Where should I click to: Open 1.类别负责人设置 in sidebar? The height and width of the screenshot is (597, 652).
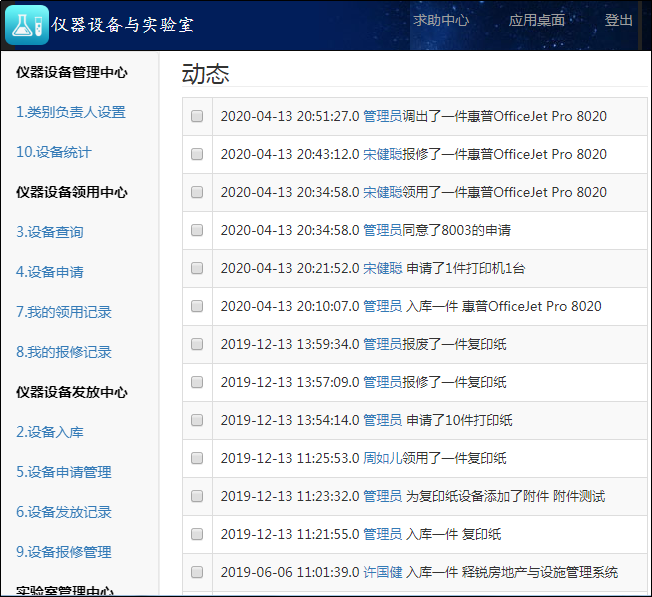[x=71, y=112]
